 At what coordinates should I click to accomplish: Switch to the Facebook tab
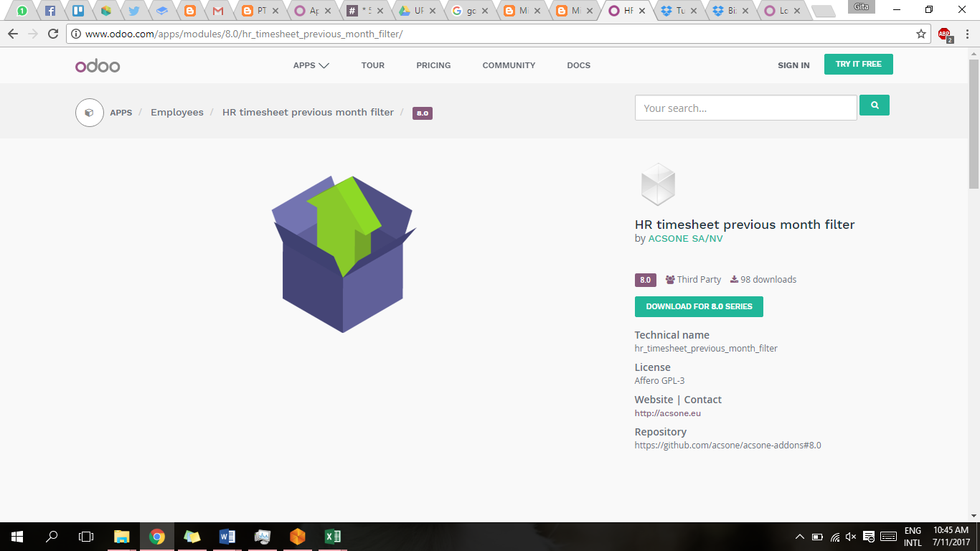click(50, 11)
